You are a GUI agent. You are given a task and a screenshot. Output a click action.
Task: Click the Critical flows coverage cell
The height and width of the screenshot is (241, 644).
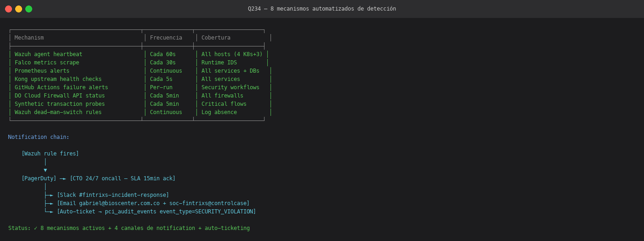(x=224, y=104)
